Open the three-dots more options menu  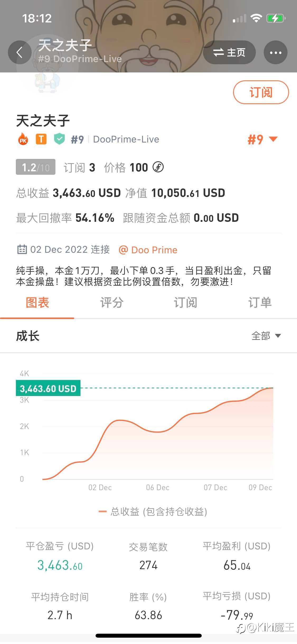pos(275,52)
